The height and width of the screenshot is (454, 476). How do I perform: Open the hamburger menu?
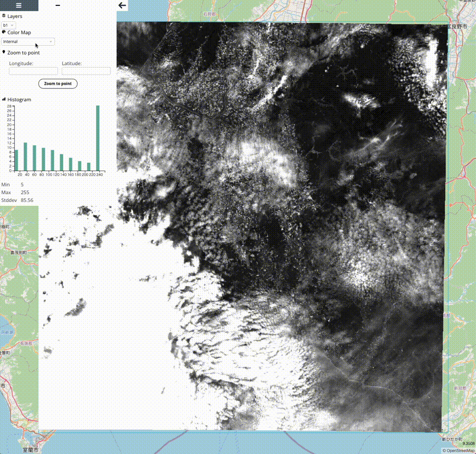(x=18, y=5)
